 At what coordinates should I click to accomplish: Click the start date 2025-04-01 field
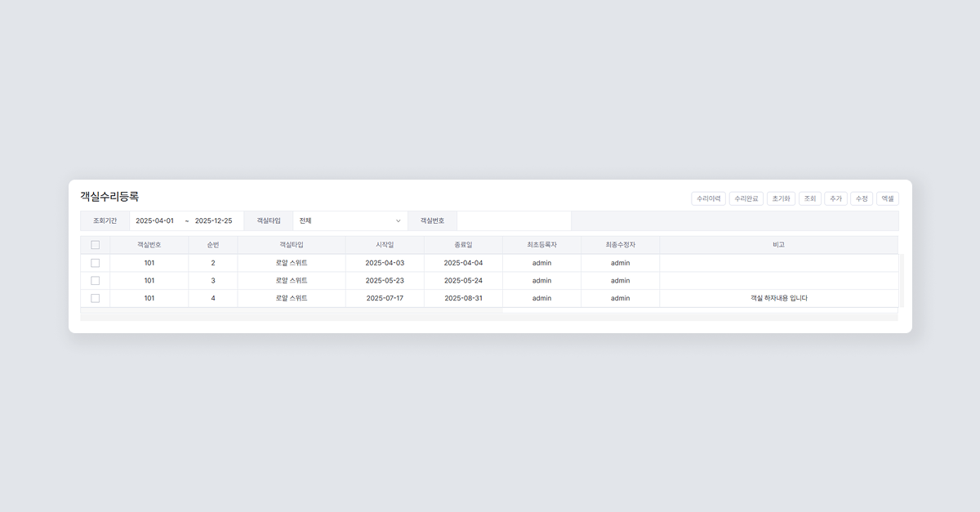155,220
